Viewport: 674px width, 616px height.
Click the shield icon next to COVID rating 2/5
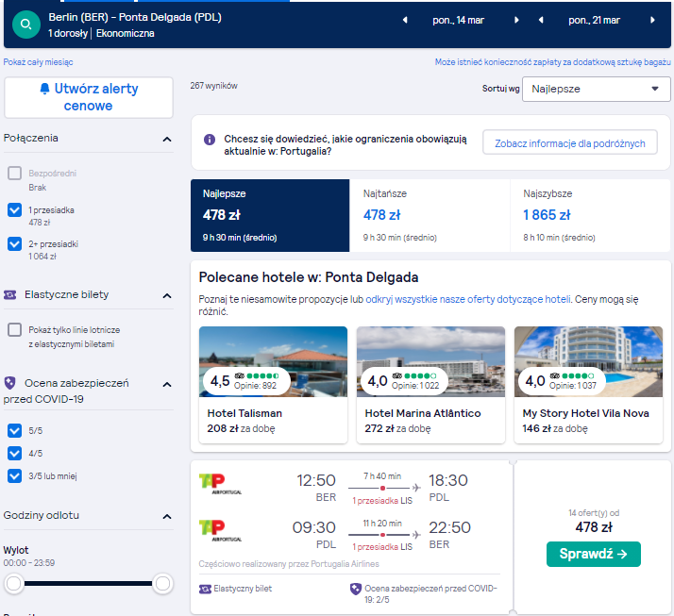[356, 589]
